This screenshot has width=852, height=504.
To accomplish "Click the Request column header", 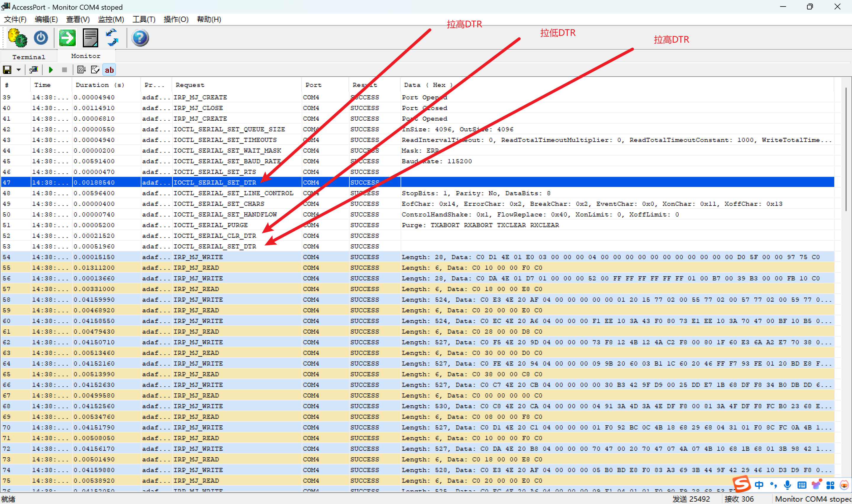I will tap(237, 85).
